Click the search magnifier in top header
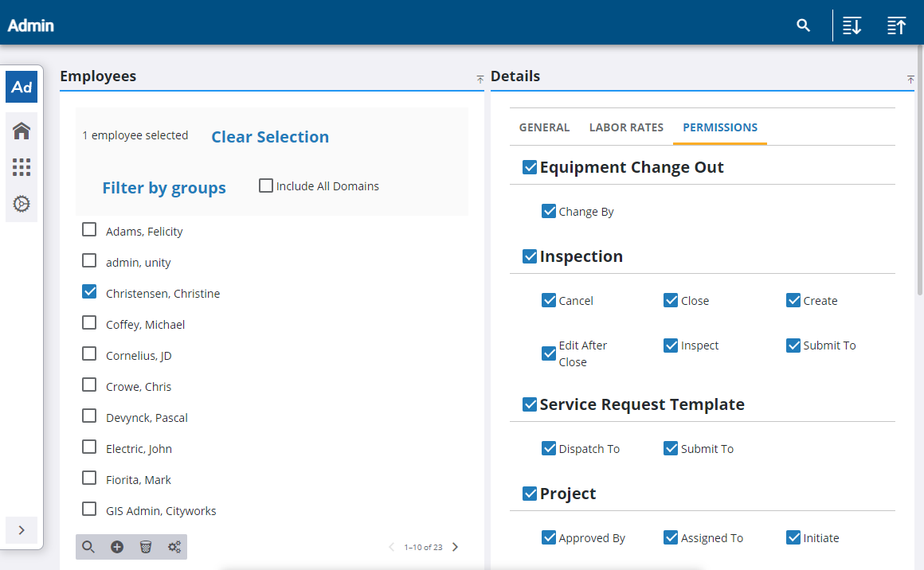The height and width of the screenshot is (570, 924). [x=803, y=25]
